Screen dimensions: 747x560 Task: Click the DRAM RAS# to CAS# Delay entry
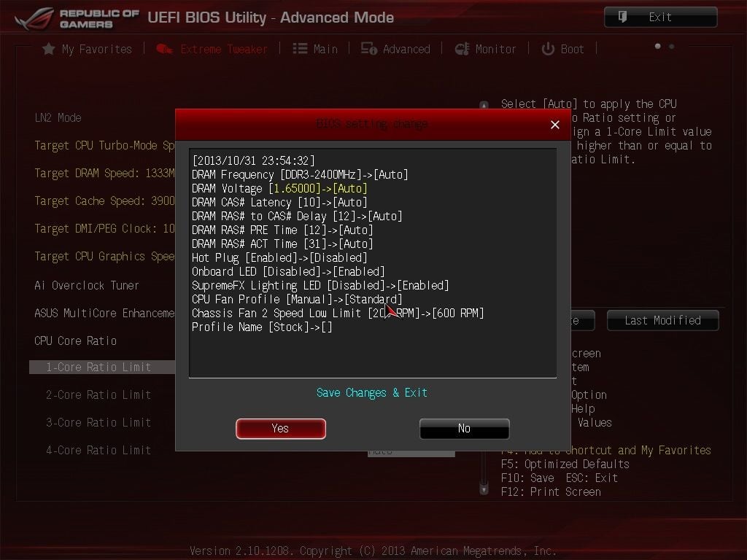(x=298, y=216)
